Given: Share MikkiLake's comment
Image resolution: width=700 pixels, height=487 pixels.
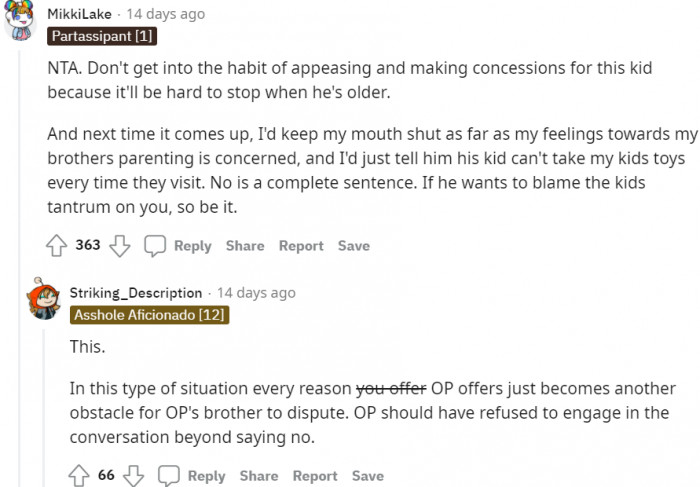Looking at the screenshot, I should click(245, 246).
